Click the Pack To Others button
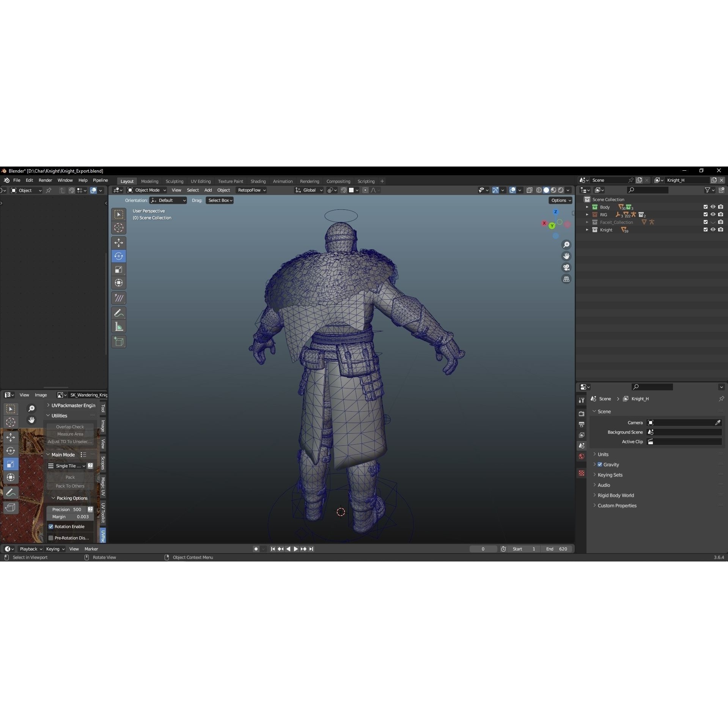728x728 pixels. [x=70, y=486]
